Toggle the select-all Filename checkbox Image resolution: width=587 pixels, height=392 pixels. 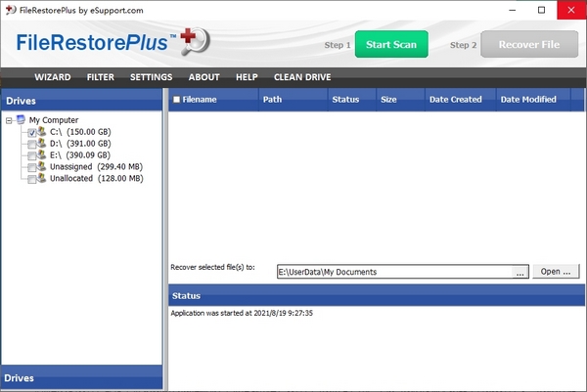pos(177,100)
